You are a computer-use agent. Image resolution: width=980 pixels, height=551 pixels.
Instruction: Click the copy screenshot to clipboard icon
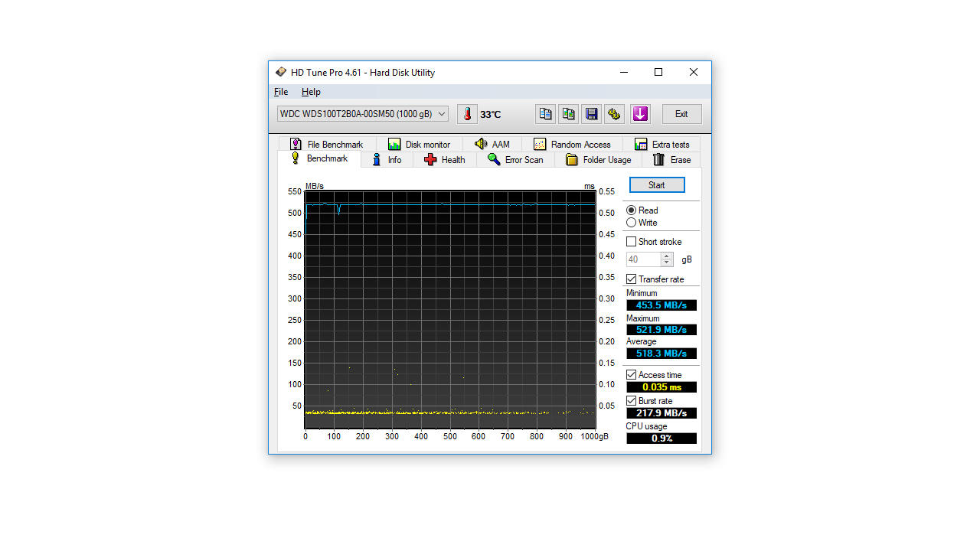(x=568, y=114)
